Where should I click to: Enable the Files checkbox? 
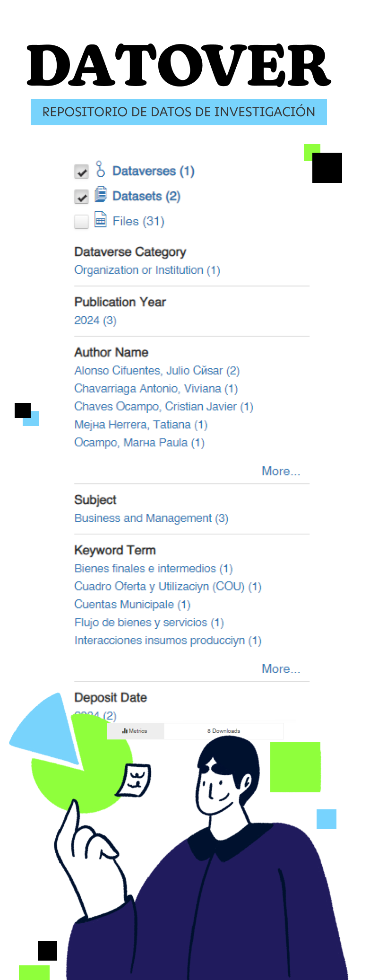pyautogui.click(x=82, y=222)
